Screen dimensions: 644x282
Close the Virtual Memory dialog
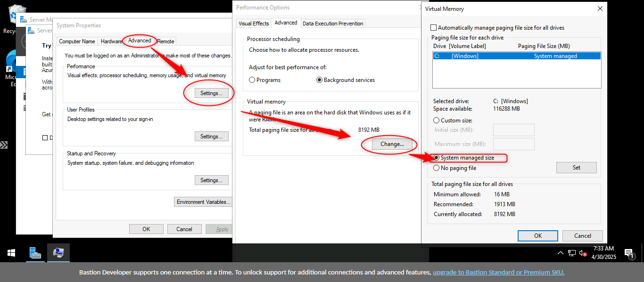tap(600, 8)
